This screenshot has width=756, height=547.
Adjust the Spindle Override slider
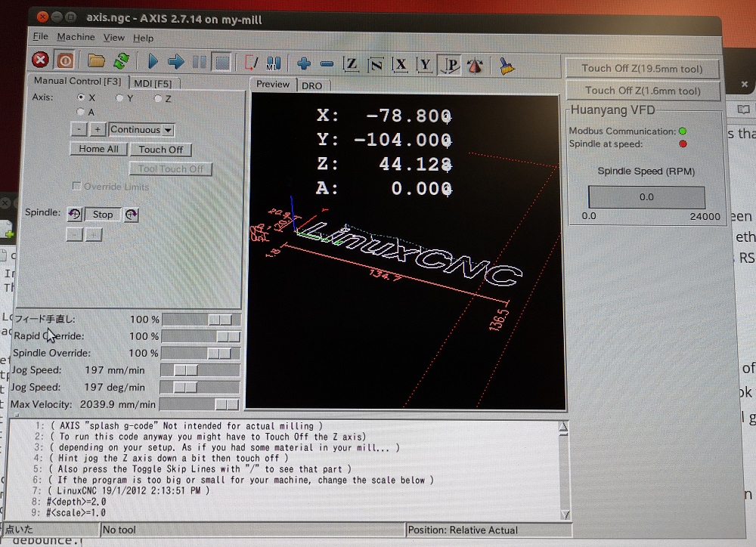[x=200, y=354]
